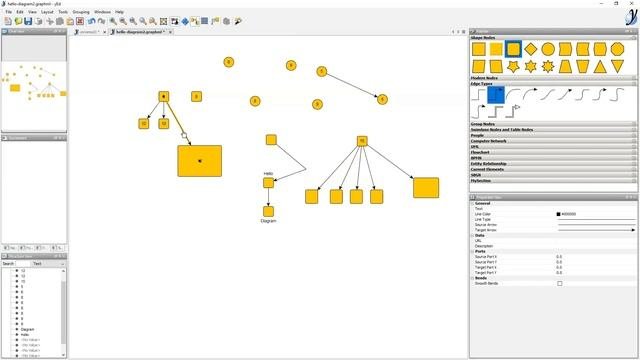Click the black Line Color swatch
The image size is (640, 360).
(558, 214)
